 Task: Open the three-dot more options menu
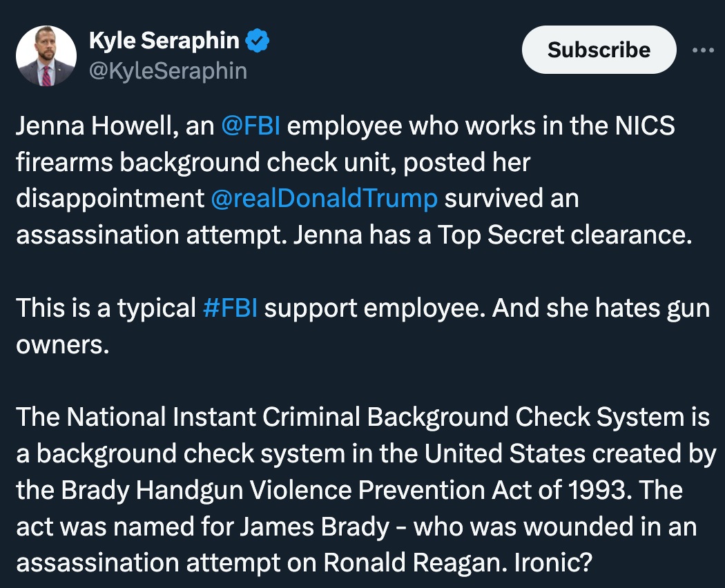(x=704, y=50)
